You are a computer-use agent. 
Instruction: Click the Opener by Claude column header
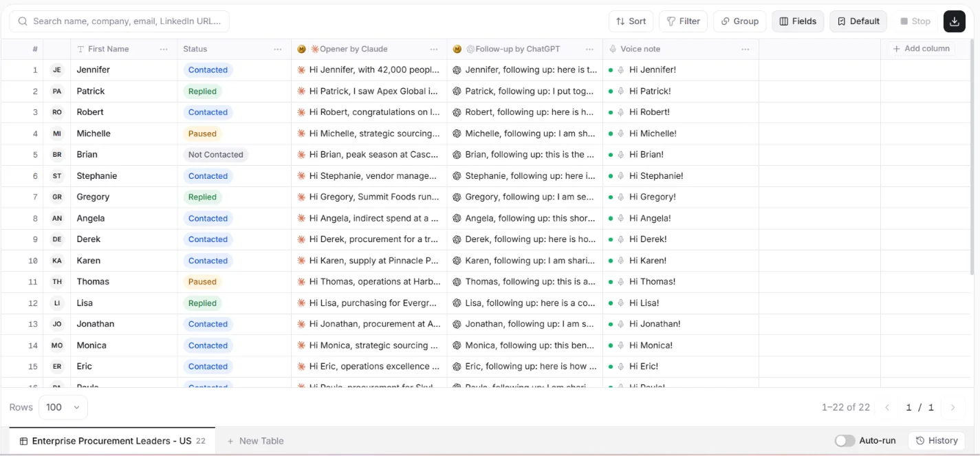(369, 49)
